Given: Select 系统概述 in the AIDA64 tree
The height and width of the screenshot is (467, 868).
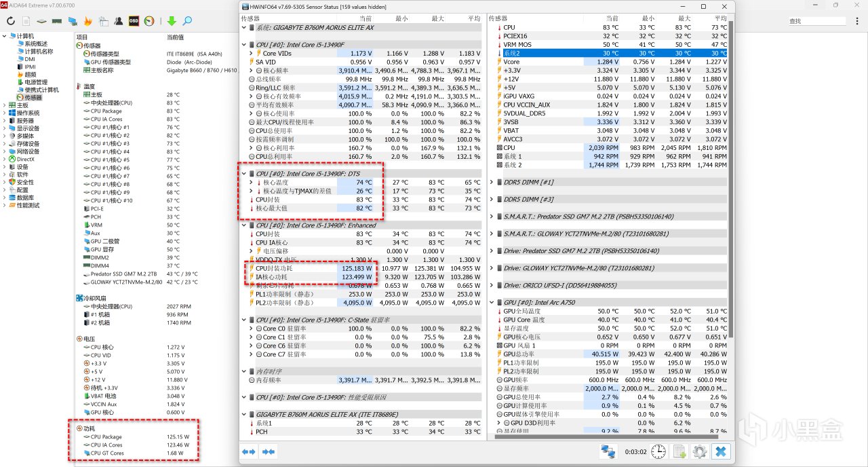Looking at the screenshot, I should pos(32,43).
